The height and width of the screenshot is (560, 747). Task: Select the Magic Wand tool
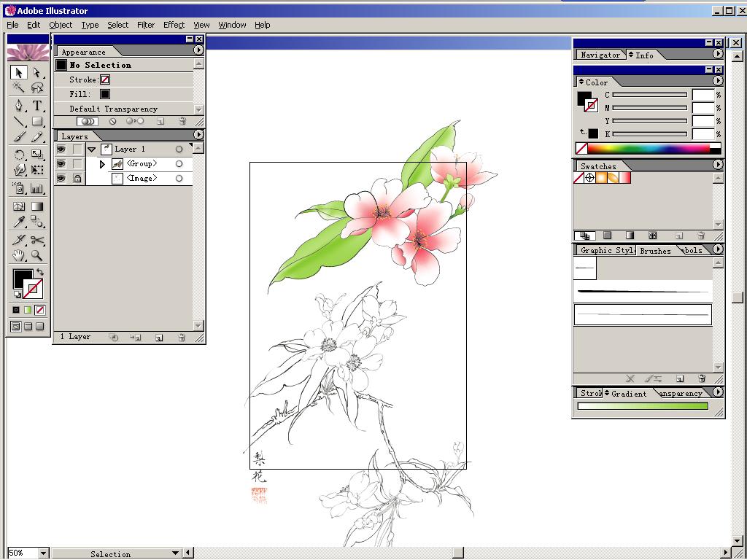click(x=18, y=87)
